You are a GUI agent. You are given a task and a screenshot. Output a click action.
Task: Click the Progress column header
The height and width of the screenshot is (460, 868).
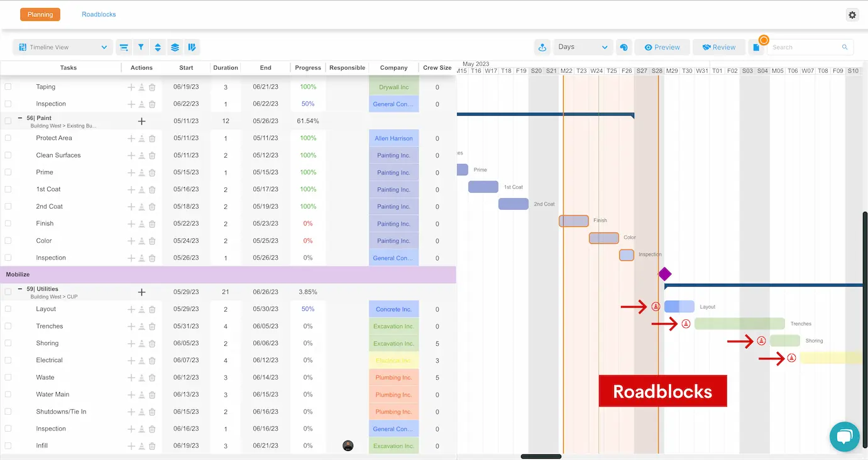[x=308, y=68]
